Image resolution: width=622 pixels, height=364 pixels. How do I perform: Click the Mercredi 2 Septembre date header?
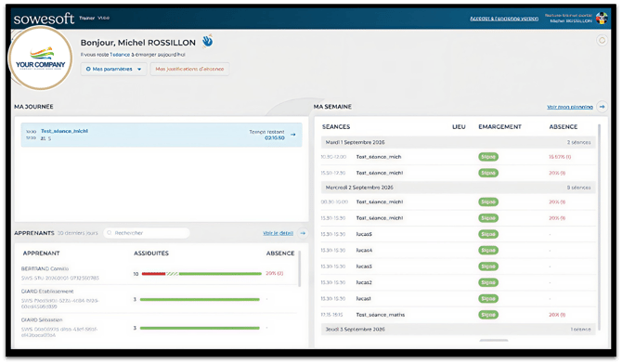[x=459, y=188]
